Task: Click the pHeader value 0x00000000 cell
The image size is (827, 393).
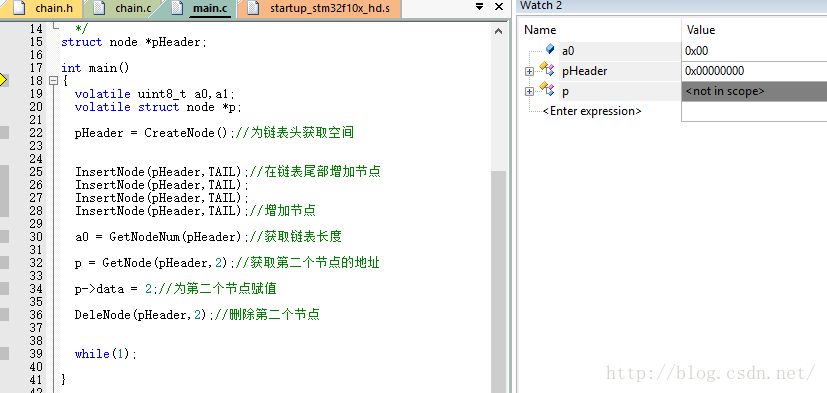Action: pyautogui.click(x=754, y=71)
